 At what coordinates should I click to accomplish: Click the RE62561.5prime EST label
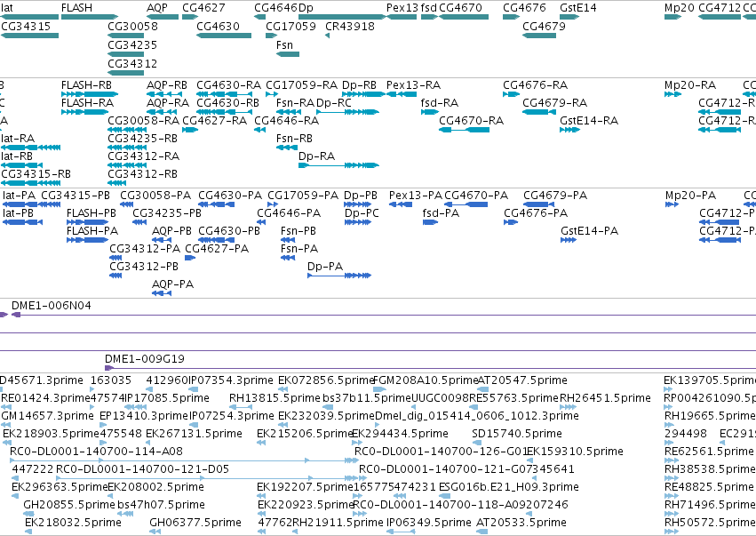709,452
